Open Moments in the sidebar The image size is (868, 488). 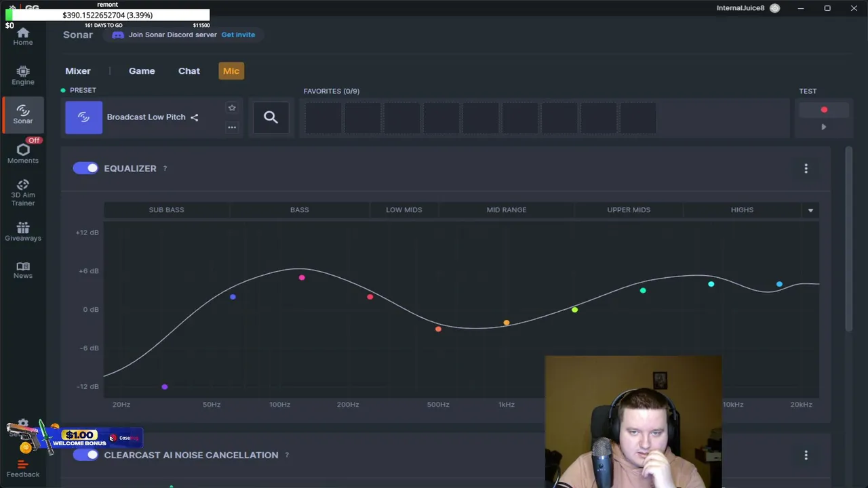tap(23, 154)
